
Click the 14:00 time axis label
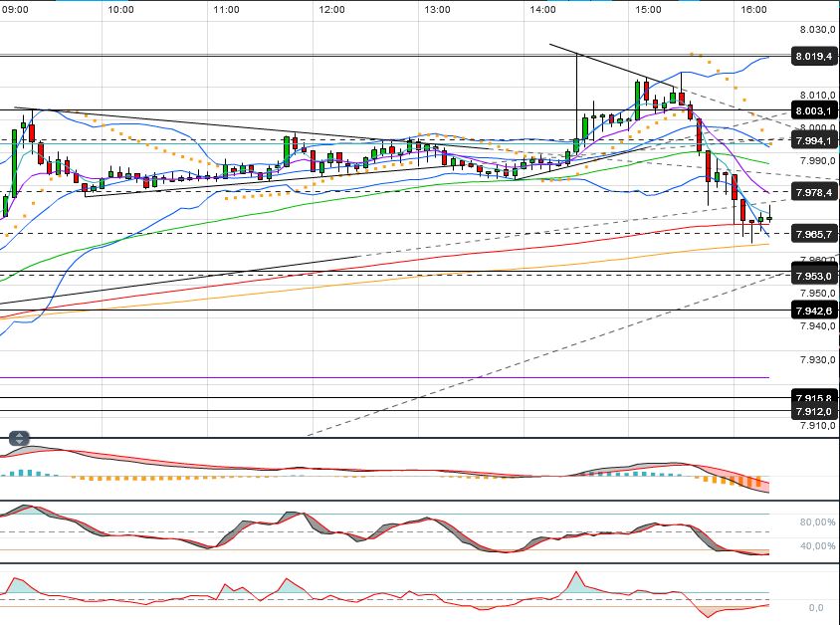(x=542, y=10)
